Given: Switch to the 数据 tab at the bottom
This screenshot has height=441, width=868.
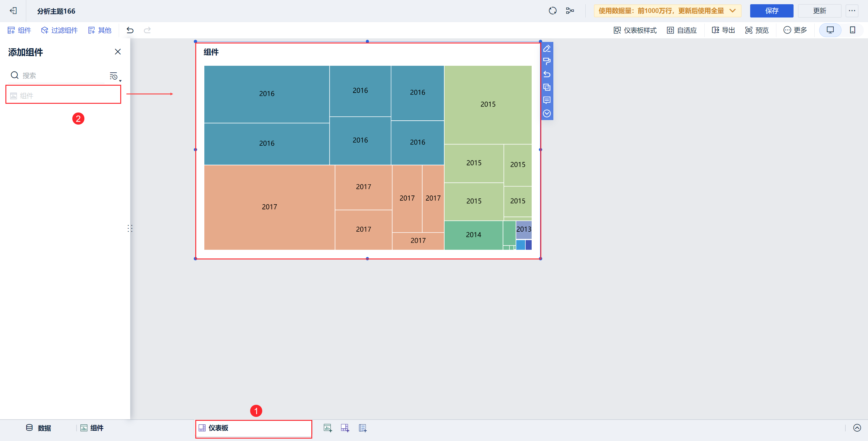Looking at the screenshot, I should click(39, 428).
